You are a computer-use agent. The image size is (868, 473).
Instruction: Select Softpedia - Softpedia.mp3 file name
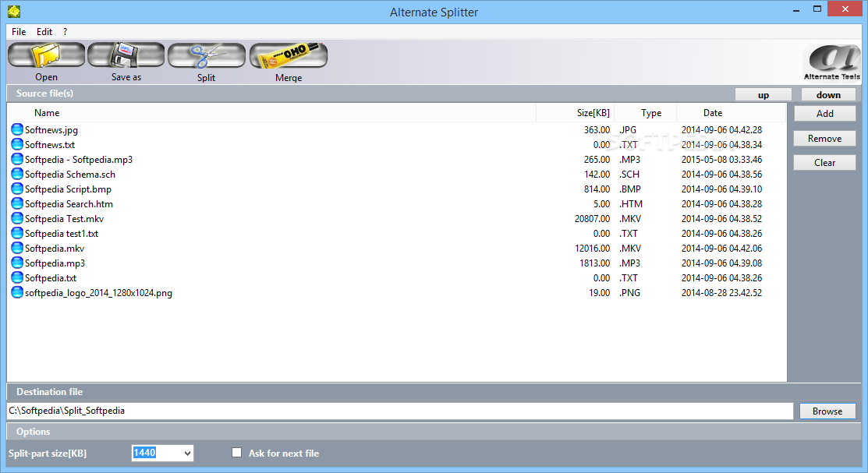coord(79,160)
